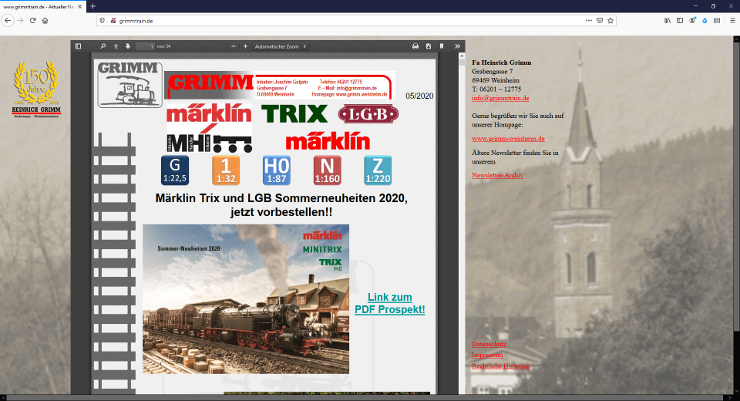Open the info@grimmtrain.de email link
This screenshot has height=401, width=740.
(492, 97)
